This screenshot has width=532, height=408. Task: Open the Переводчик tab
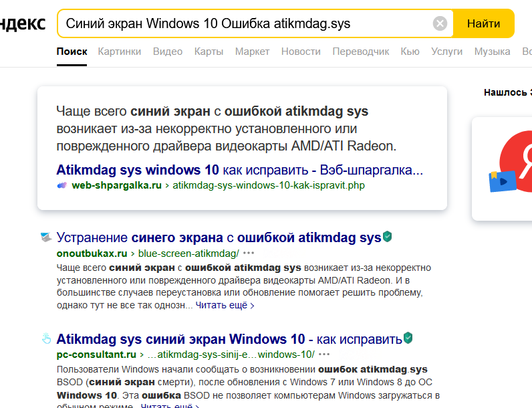pos(361,52)
